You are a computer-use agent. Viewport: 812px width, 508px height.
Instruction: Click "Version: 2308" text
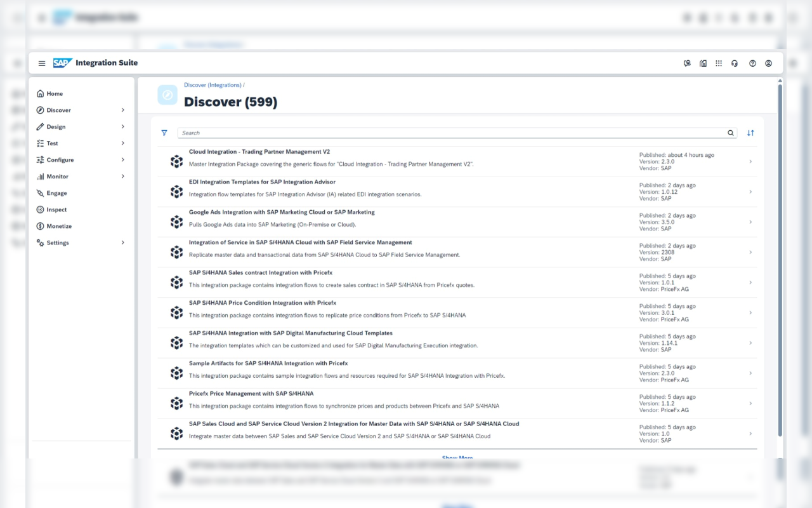[657, 252]
